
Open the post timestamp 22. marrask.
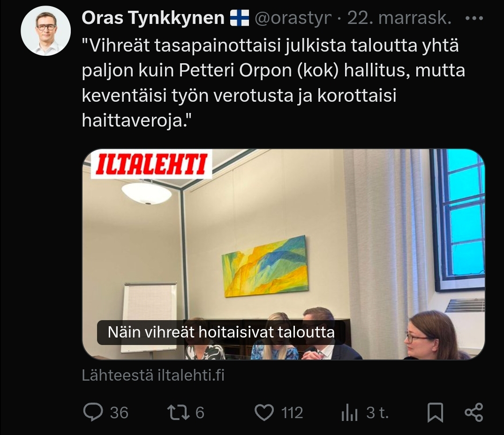399,18
